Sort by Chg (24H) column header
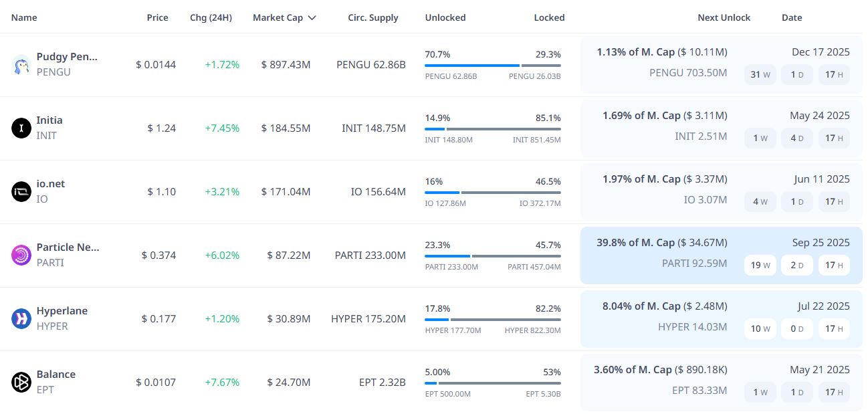868x414 pixels. coord(211,17)
